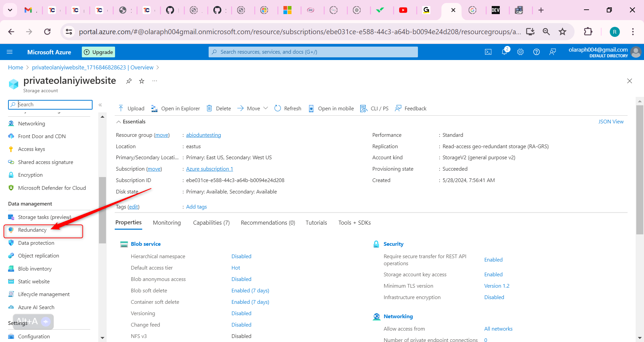Click the global search resources field
The height and width of the screenshot is (342, 644).
click(x=313, y=52)
